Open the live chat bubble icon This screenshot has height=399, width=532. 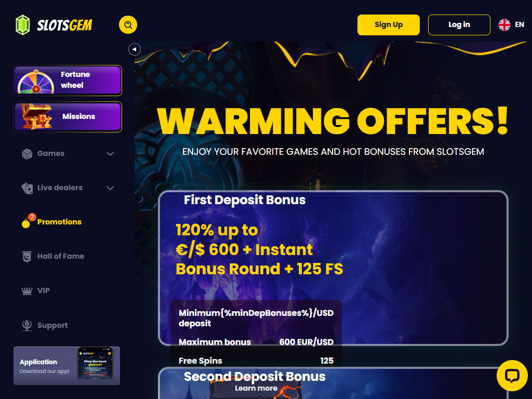pyautogui.click(x=512, y=376)
